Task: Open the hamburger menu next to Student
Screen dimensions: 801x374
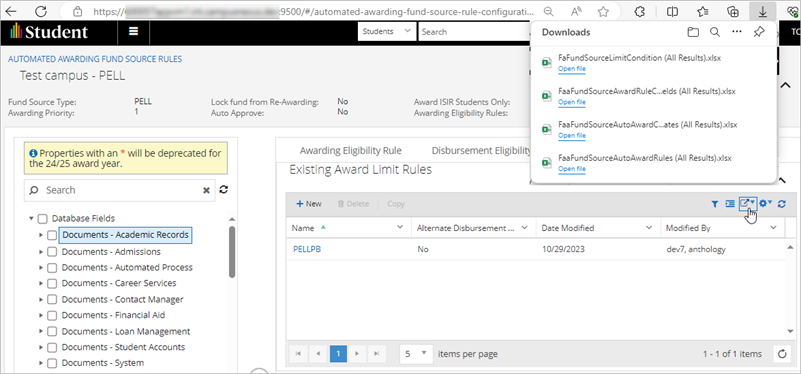Action: [x=134, y=32]
